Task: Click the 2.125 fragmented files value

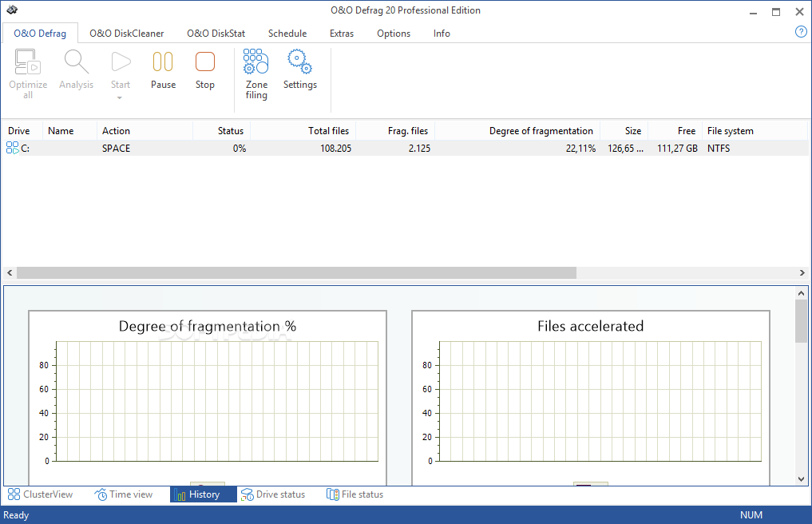Action: [x=419, y=149]
